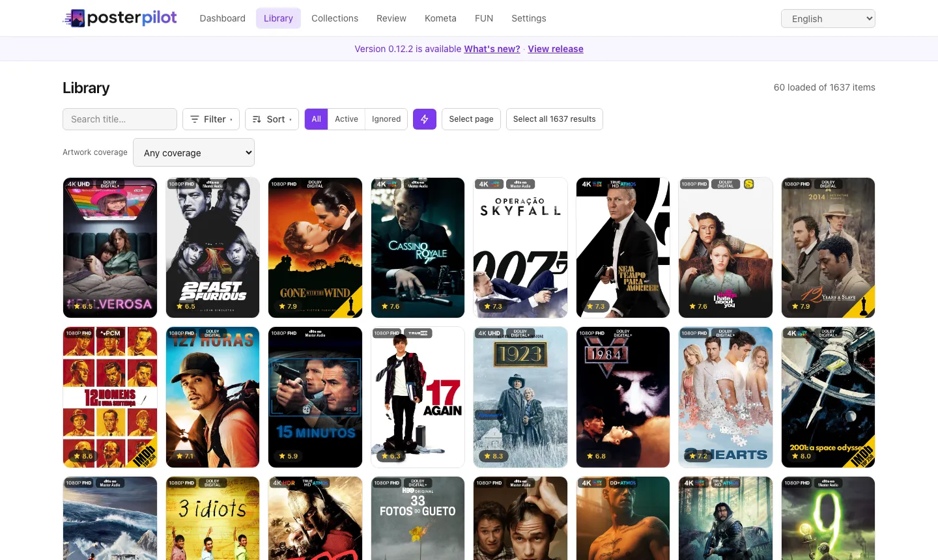
Task: Click Select all 1637 results button
Action: tap(554, 119)
